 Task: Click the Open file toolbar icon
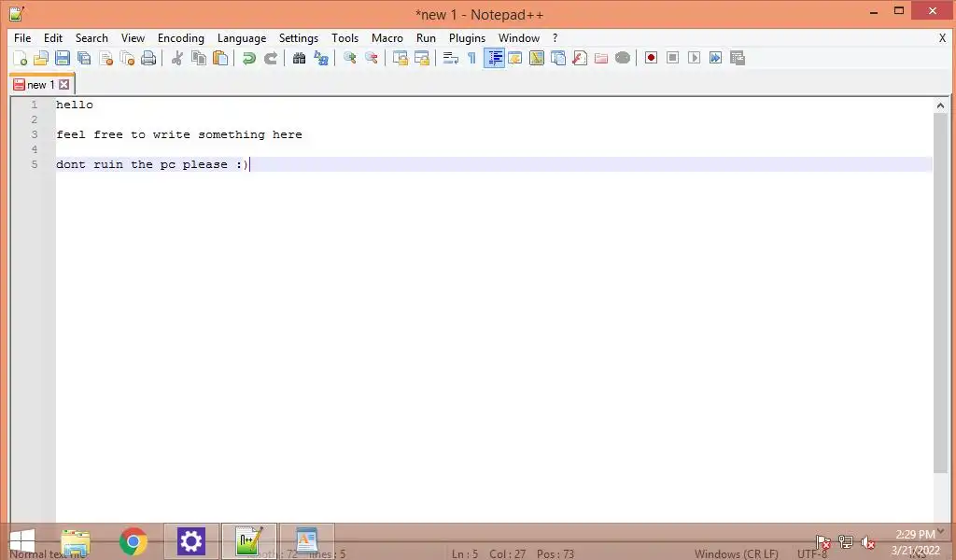coord(41,58)
